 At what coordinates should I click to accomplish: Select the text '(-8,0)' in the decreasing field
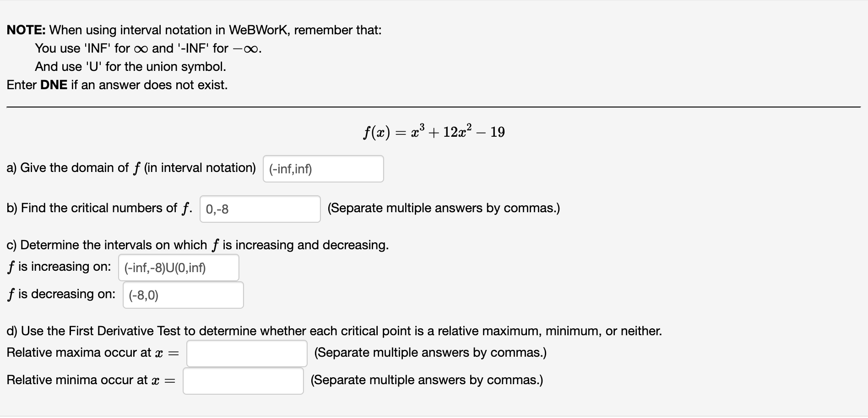pyautogui.click(x=143, y=295)
